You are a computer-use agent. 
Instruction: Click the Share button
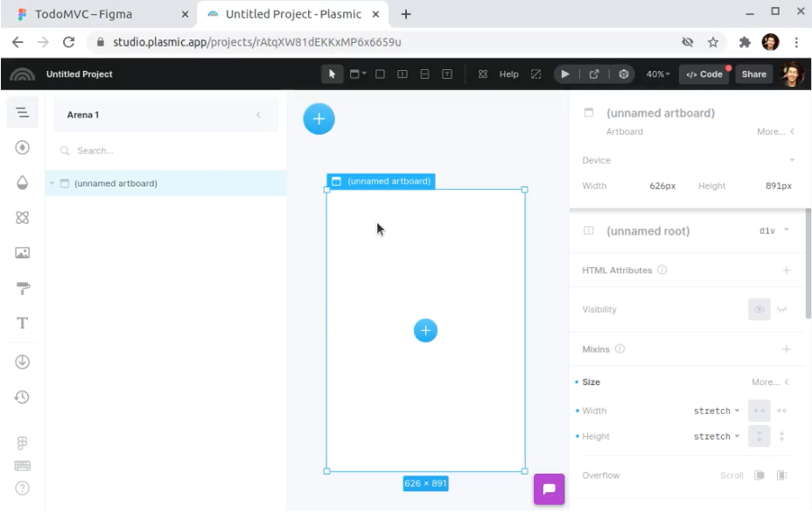(x=753, y=74)
